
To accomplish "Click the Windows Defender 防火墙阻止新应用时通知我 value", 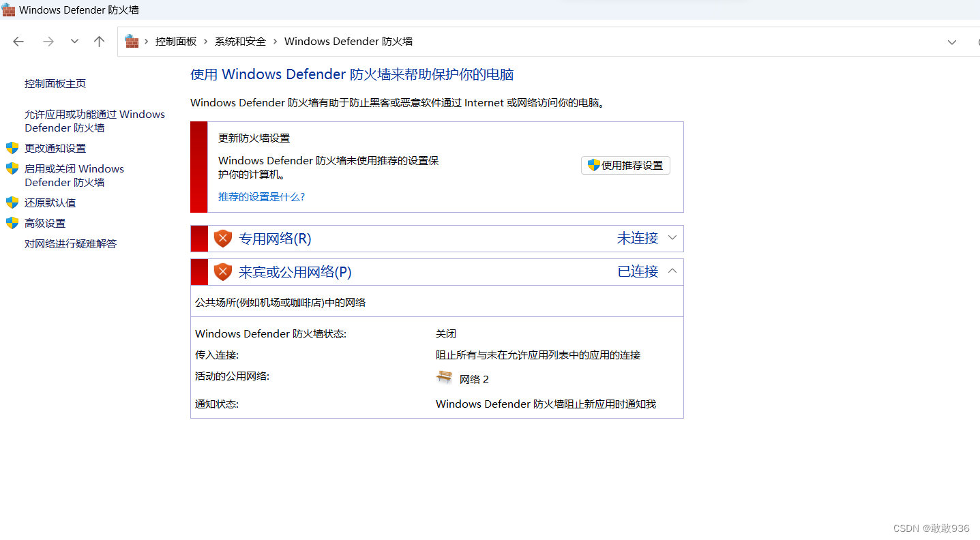I will 546,404.
